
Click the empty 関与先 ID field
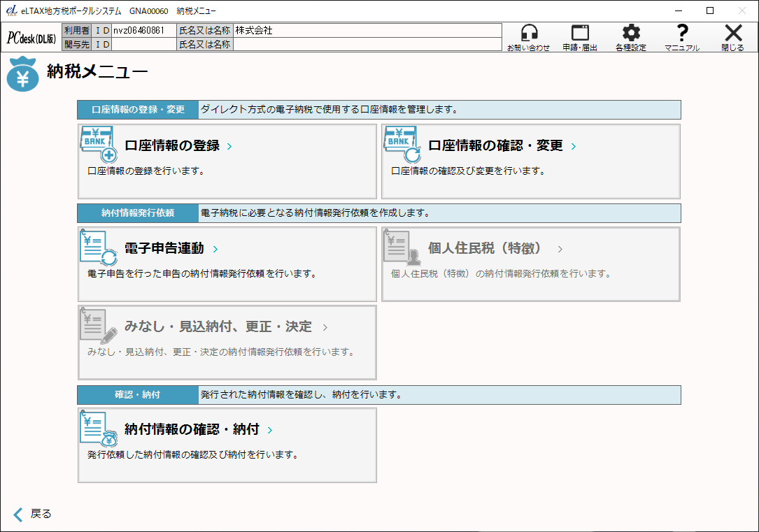[144, 45]
